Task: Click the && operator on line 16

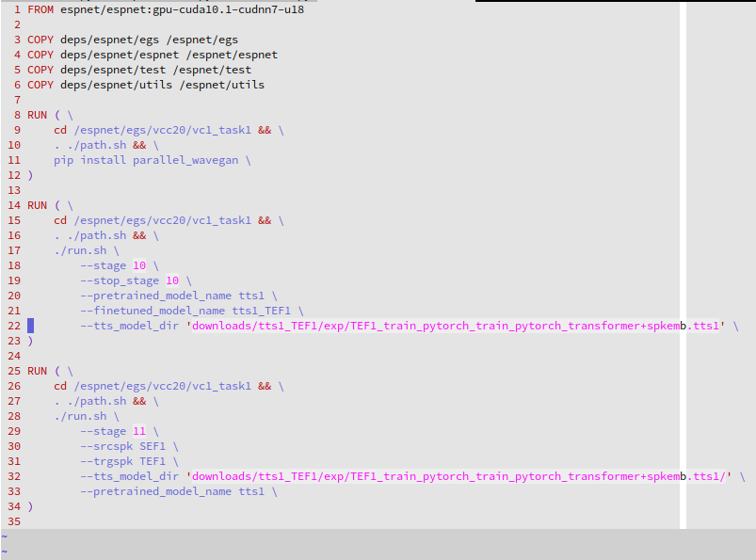Action: tap(139, 235)
